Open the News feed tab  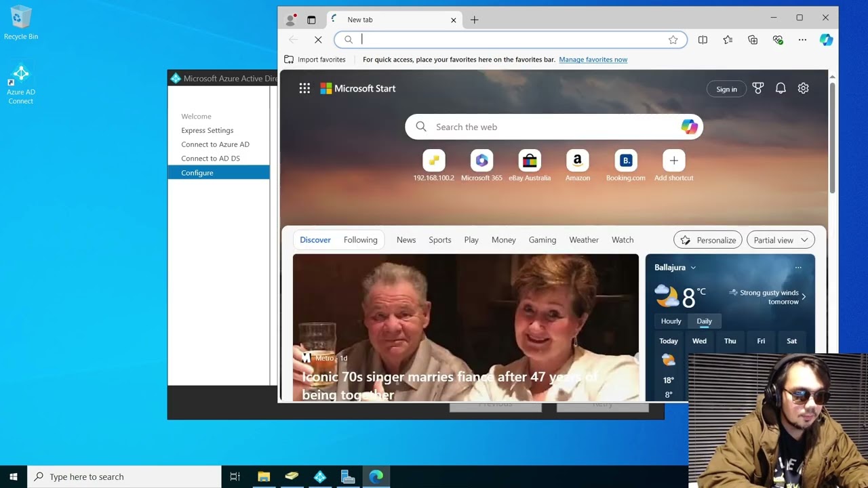tap(406, 240)
